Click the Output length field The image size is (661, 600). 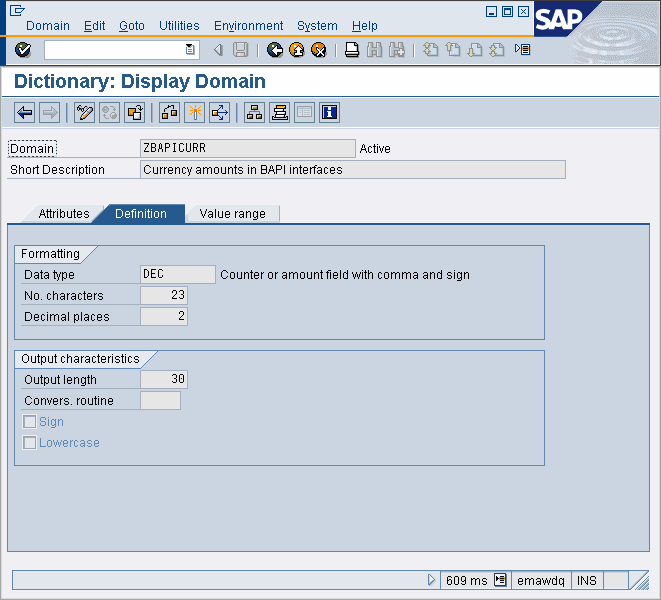click(164, 379)
